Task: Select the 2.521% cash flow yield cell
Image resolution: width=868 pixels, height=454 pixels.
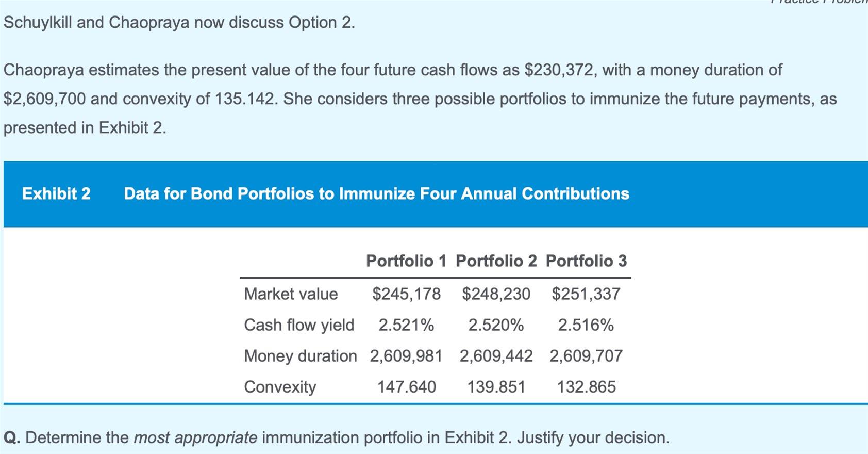Action: coord(406,325)
